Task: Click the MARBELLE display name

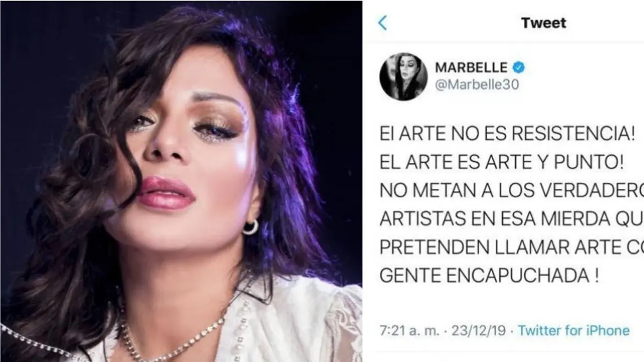Action: click(471, 68)
